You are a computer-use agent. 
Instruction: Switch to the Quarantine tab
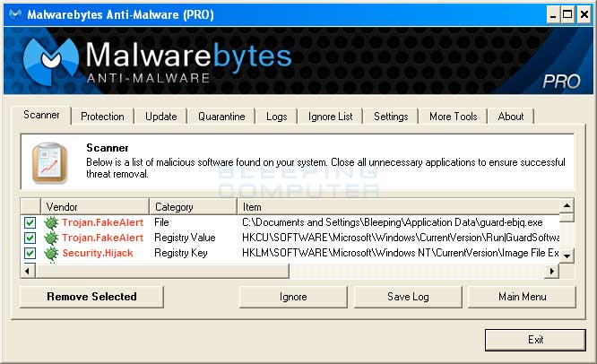point(221,117)
